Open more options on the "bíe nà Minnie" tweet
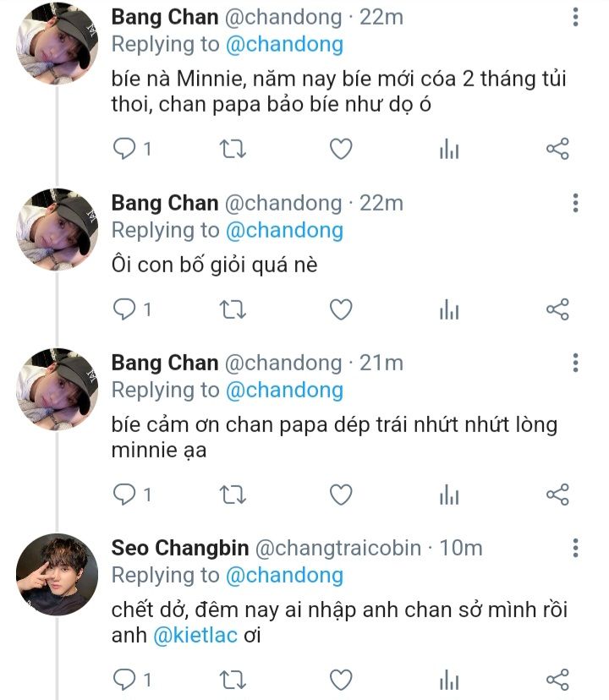The width and height of the screenshot is (609, 700). (575, 18)
